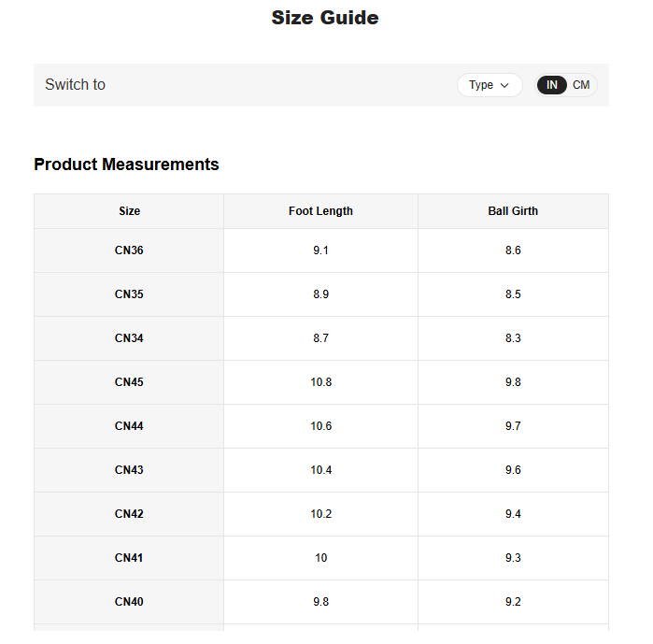
Task: Click the Ball Girth column header
Action: 513,211
